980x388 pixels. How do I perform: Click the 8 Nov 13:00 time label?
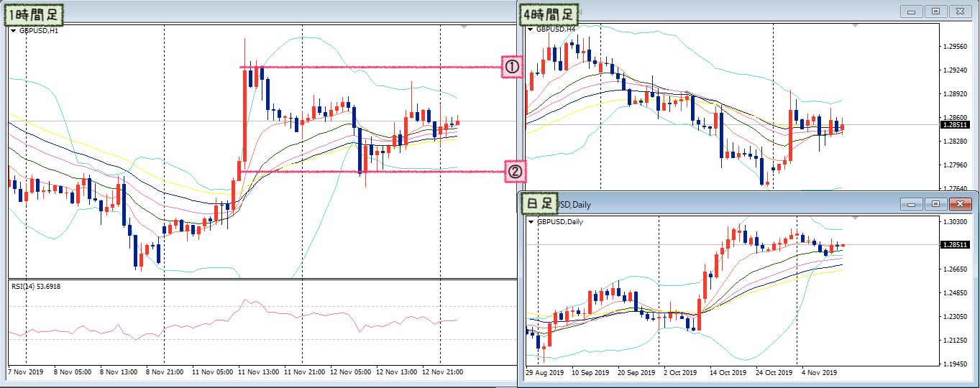[119, 372]
